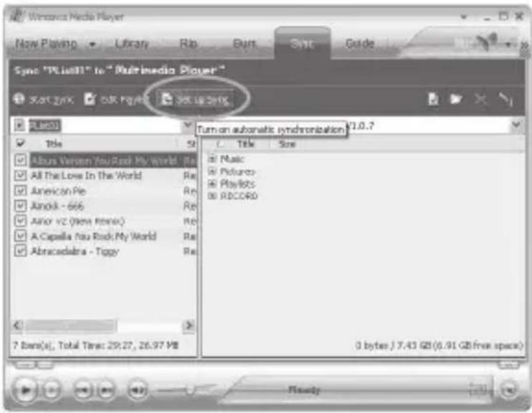Select the 'American Pie' track title
The width and height of the screenshot is (532, 413).
click(x=58, y=191)
